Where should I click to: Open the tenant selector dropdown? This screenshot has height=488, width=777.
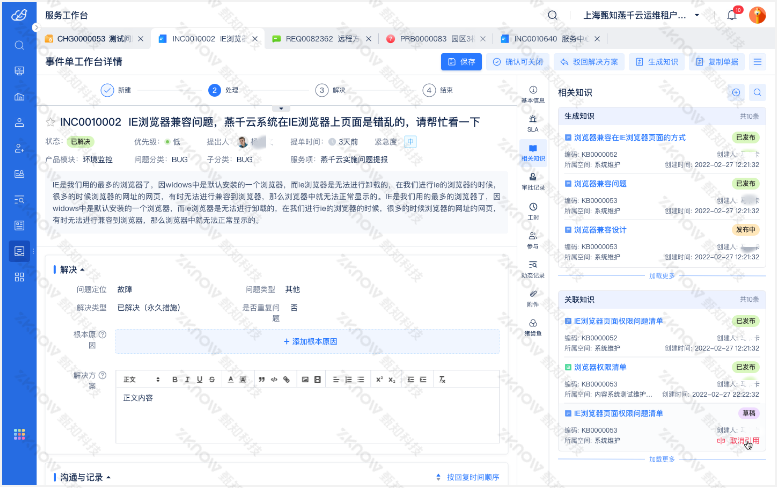point(641,15)
